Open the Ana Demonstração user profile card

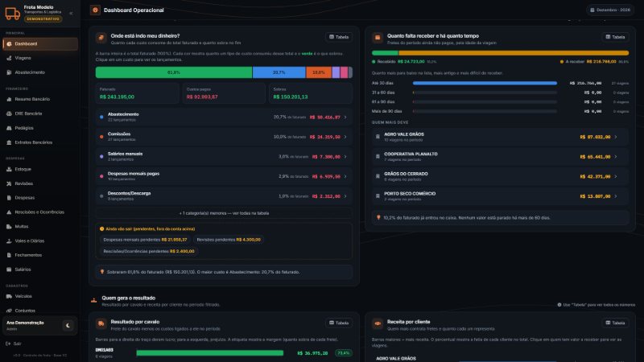[x=39, y=326]
